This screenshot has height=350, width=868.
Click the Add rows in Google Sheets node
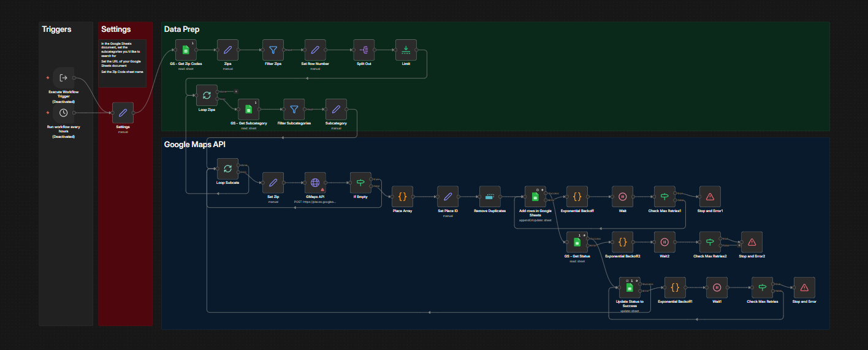pos(535,197)
